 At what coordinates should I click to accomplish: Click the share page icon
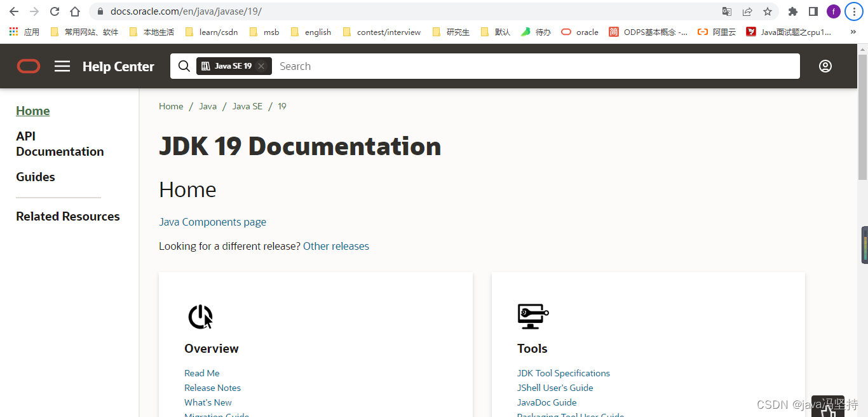click(x=747, y=11)
